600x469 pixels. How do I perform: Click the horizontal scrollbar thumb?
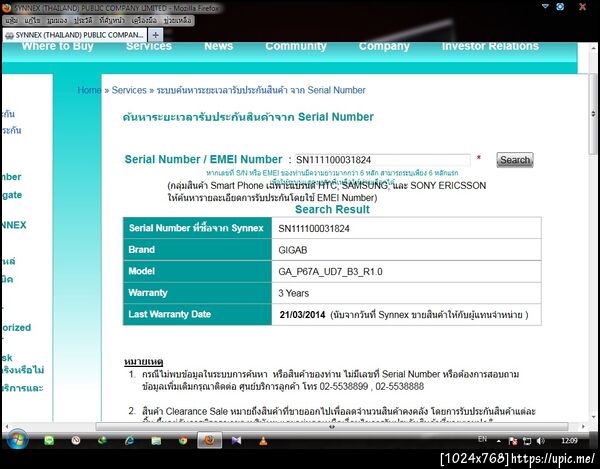tap(332, 426)
